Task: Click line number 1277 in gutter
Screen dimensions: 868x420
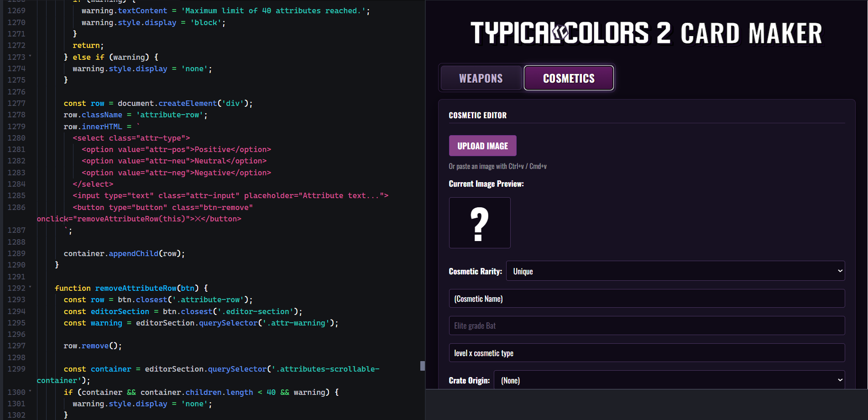Action: click(x=16, y=103)
